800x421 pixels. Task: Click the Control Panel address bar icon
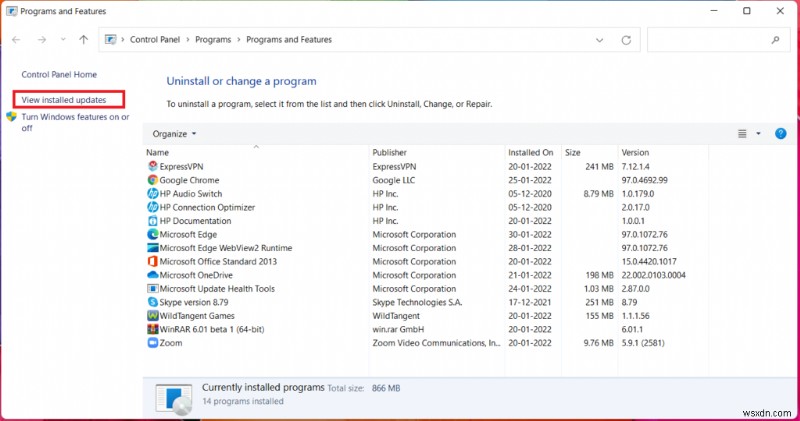click(110, 40)
